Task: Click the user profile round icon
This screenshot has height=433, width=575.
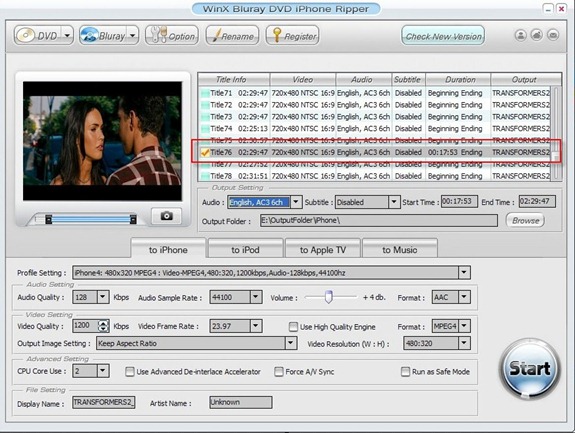Action: 521,35
